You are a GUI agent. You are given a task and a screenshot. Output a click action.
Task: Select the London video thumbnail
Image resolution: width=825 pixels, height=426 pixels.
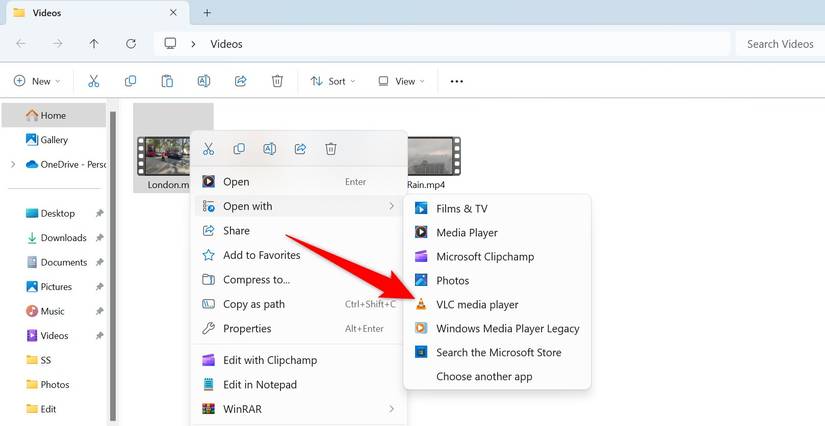[x=163, y=156]
